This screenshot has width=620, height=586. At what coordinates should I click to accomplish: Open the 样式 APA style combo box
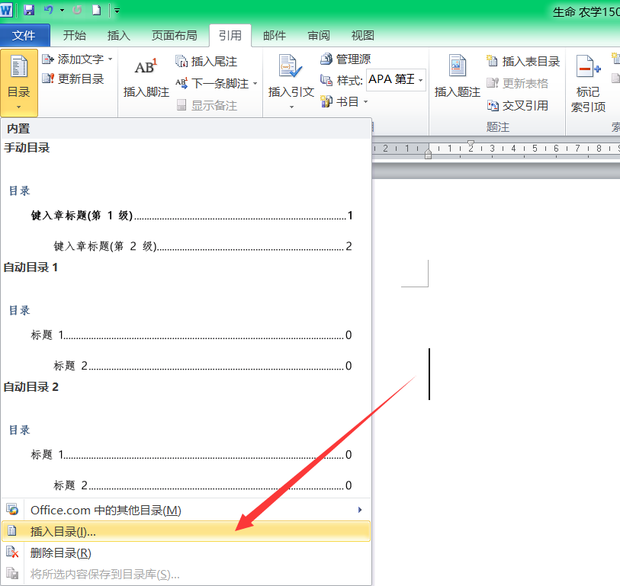(x=396, y=80)
